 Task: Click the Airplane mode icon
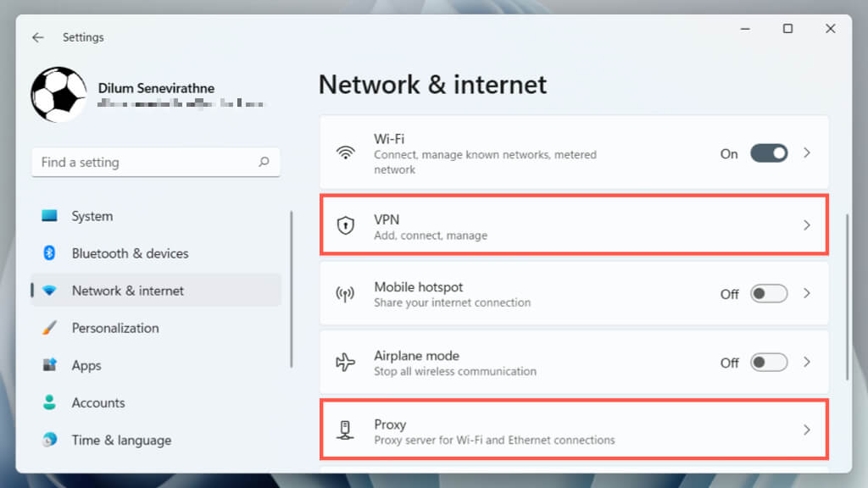(345, 363)
